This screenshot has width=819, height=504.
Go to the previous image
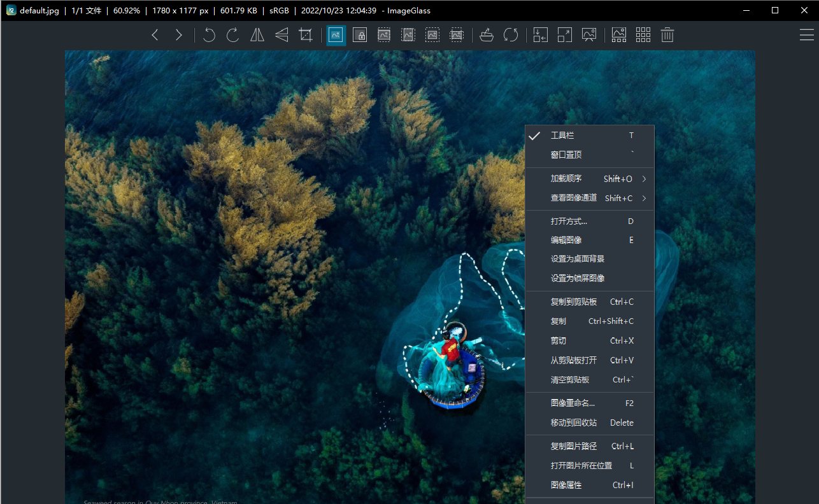pyautogui.click(x=155, y=35)
